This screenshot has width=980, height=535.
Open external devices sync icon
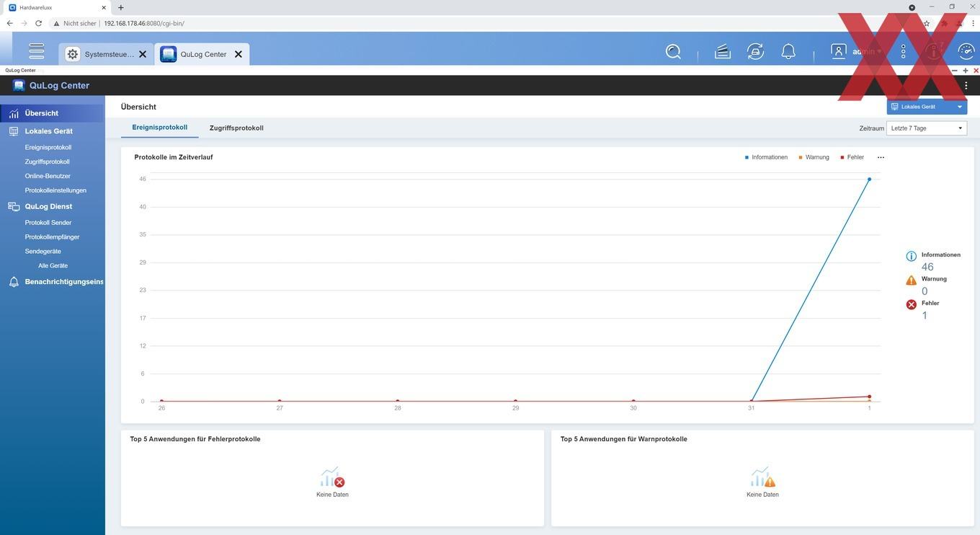(755, 51)
